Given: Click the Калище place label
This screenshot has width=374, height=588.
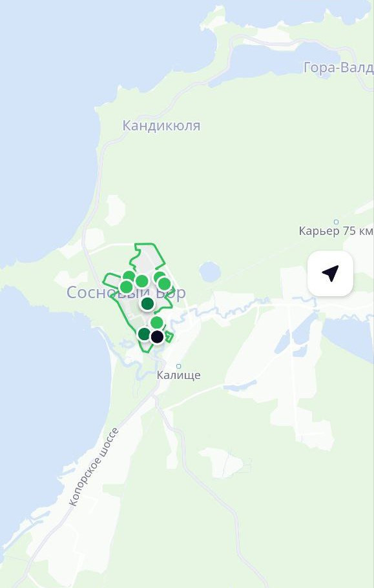Looking at the screenshot, I should (178, 375).
